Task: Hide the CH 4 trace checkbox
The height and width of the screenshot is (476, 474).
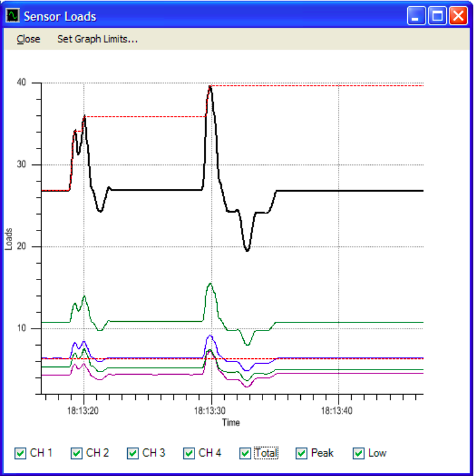Action: point(189,453)
